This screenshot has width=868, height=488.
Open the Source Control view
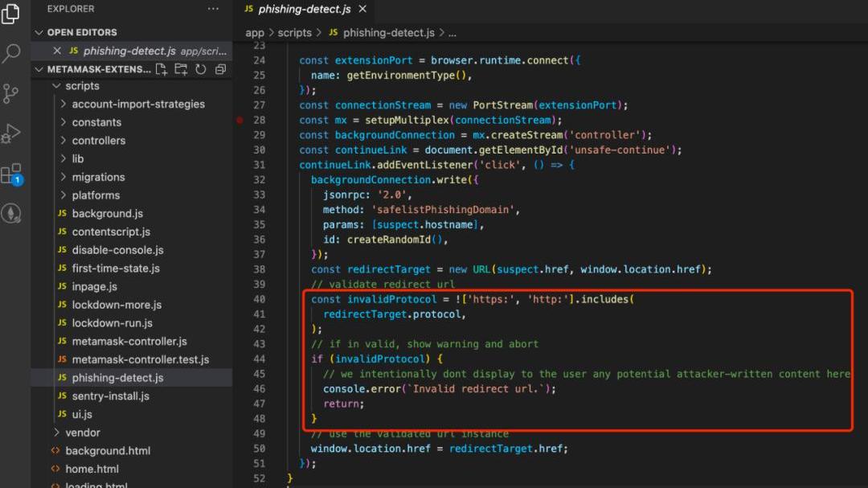click(11, 93)
